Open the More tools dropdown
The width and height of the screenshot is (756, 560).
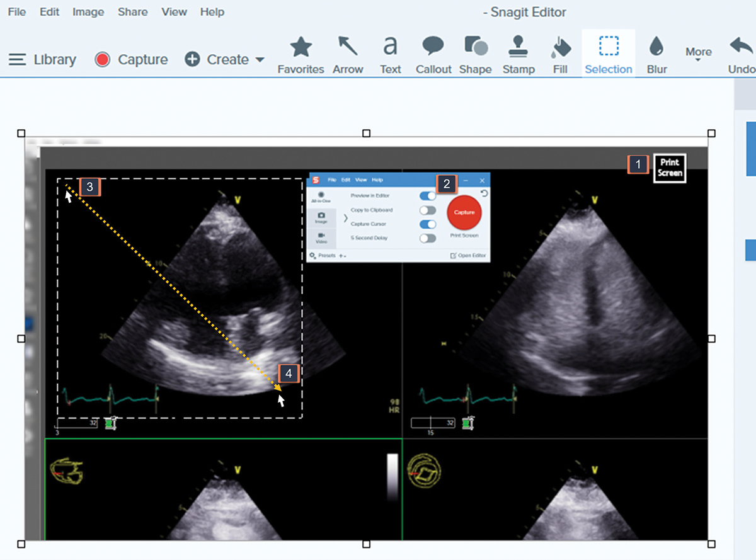[x=699, y=54]
